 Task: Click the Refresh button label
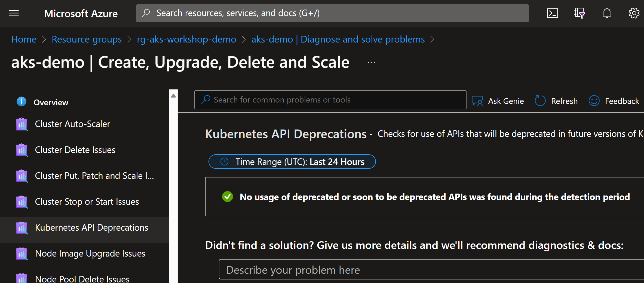coord(564,101)
